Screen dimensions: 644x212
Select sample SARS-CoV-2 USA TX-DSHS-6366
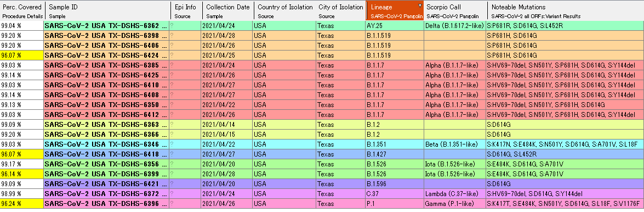coord(106,134)
